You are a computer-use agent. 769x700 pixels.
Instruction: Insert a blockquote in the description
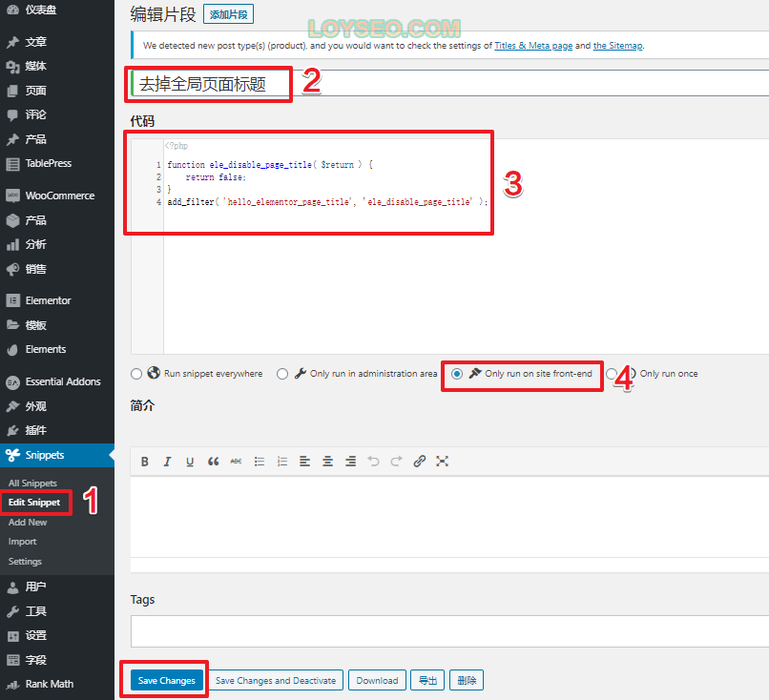click(213, 462)
